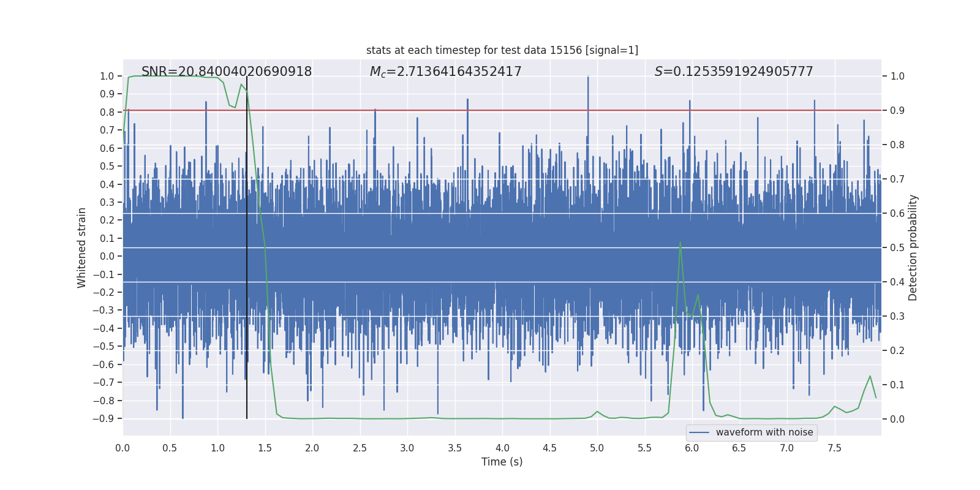Click the 4.0 tick on the time axis

pos(502,448)
